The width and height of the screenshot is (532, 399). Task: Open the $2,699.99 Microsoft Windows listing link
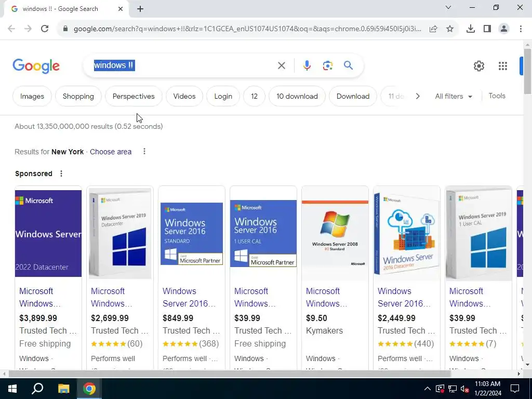pos(111,297)
